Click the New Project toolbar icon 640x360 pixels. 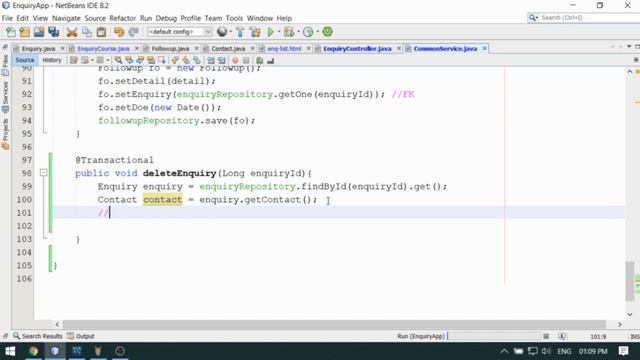tap(24, 32)
